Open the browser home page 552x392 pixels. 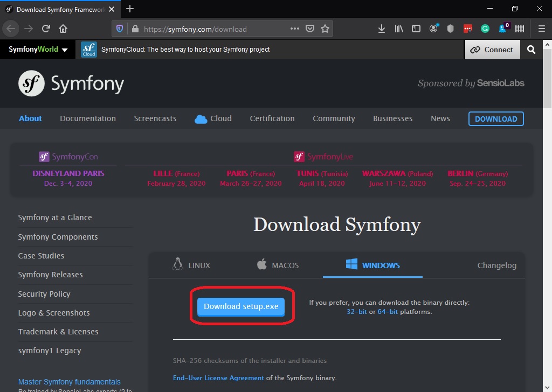point(63,29)
